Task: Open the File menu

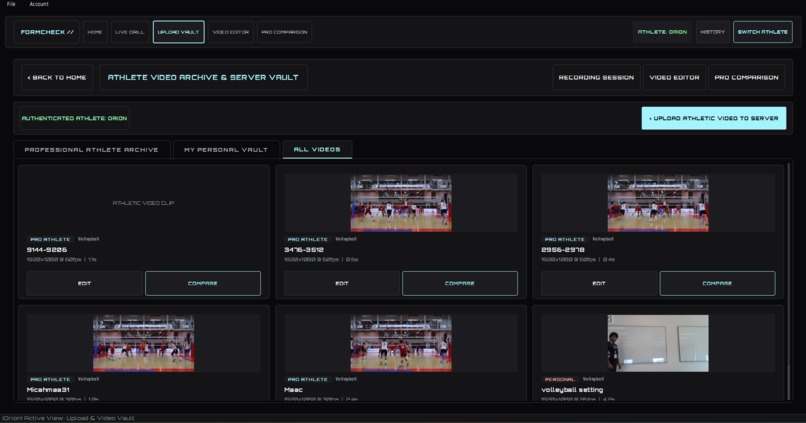Action: tap(11, 4)
